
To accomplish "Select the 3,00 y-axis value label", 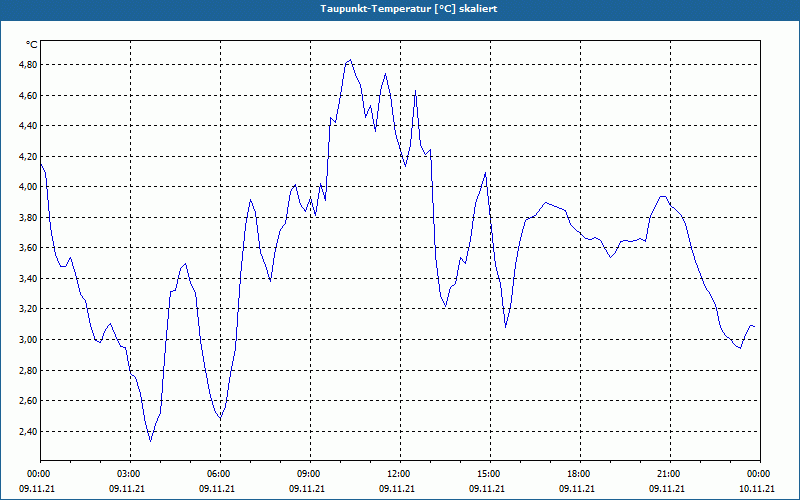I will (x=29, y=340).
